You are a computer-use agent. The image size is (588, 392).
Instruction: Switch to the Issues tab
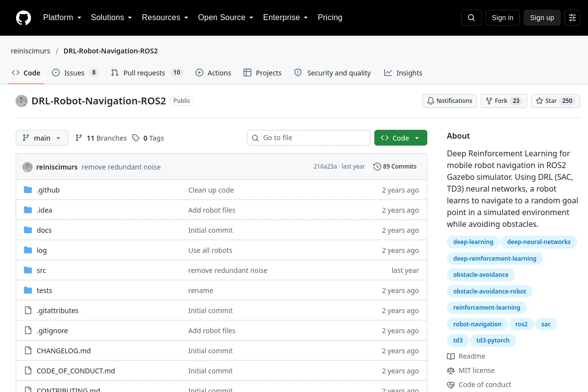pyautogui.click(x=75, y=73)
